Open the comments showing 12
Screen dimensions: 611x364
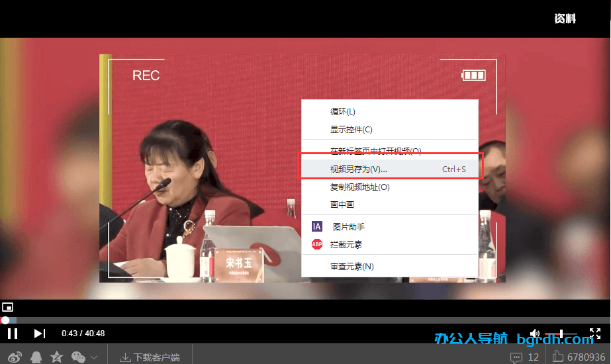click(x=524, y=357)
